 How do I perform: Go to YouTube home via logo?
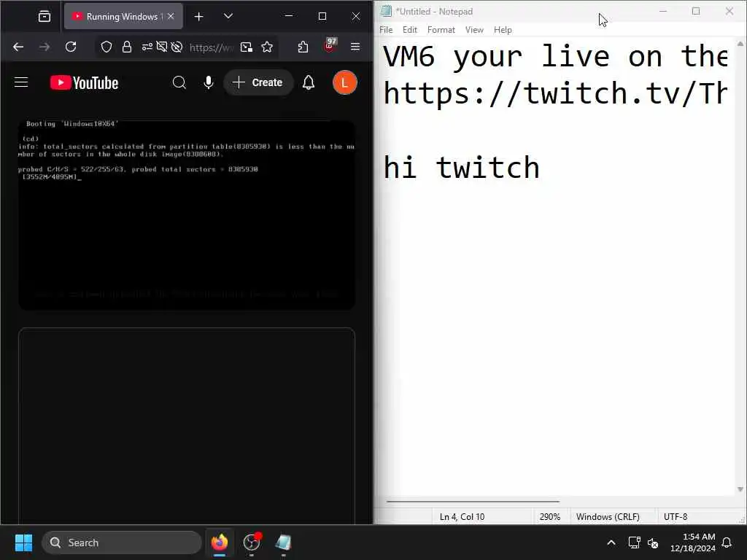click(85, 83)
